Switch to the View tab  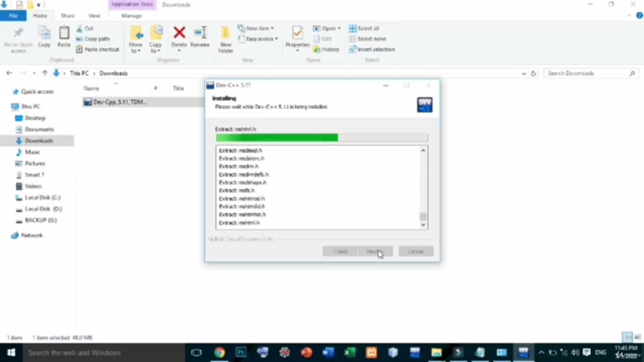coord(94,16)
